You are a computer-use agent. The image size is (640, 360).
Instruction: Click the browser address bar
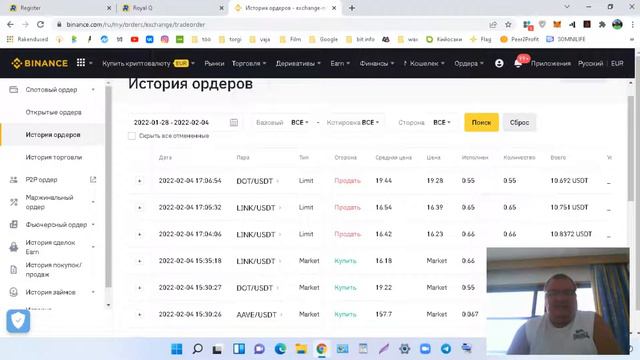coord(269,24)
